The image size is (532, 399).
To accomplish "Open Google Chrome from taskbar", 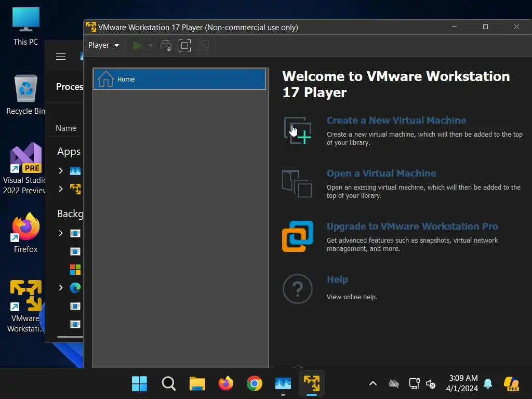I will coord(255,384).
